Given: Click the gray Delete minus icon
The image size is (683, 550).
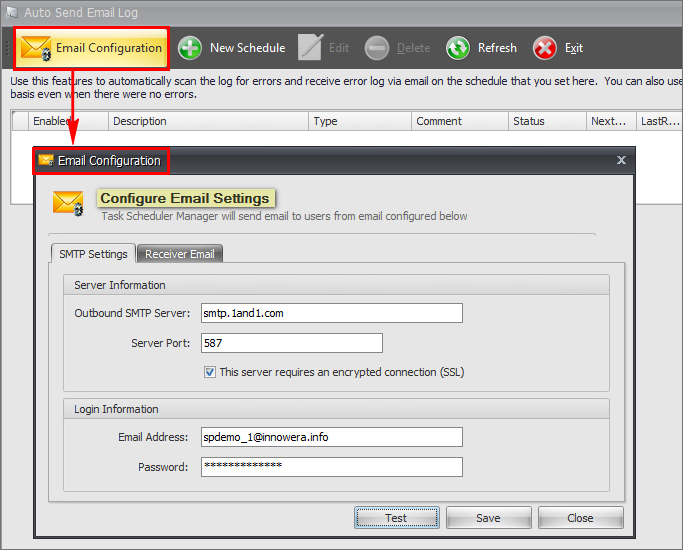Looking at the screenshot, I should (x=377, y=48).
